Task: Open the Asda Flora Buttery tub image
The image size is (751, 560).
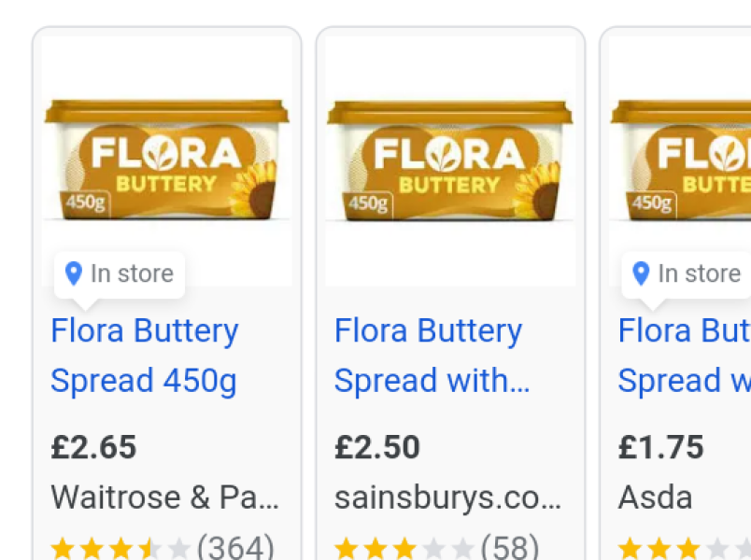Action: [681, 161]
